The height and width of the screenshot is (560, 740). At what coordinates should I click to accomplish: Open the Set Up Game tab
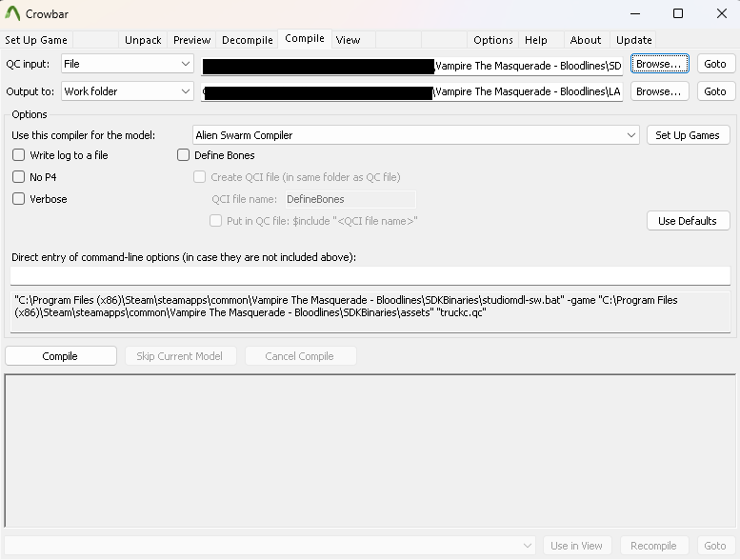[36, 40]
